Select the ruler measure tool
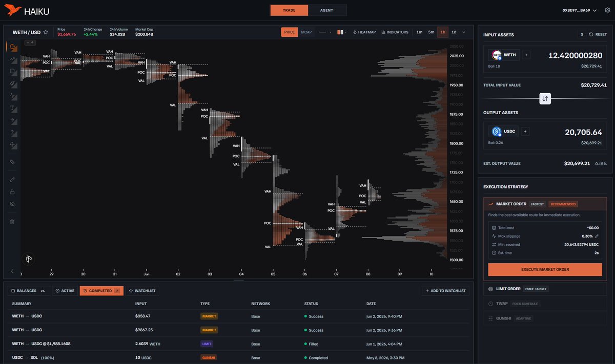Viewport: 615px width, 364px height. pos(12,161)
